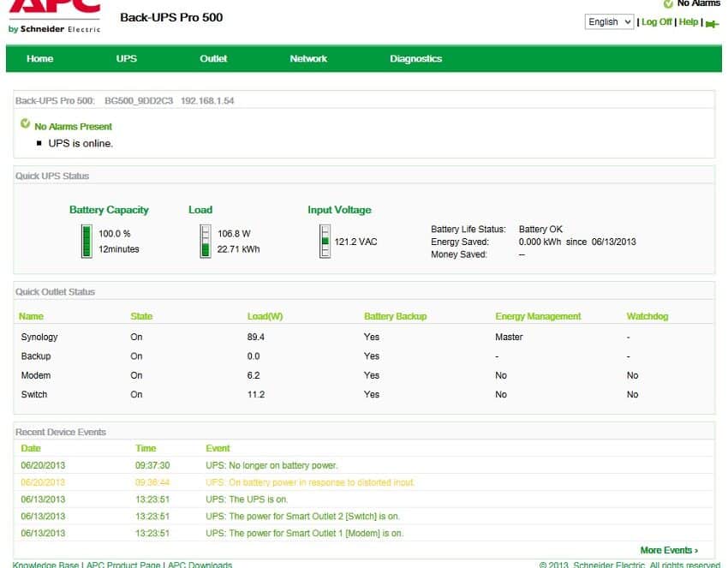Click the Battery Backup column header
Image resolution: width=728 pixels, height=568 pixels.
[x=396, y=316]
